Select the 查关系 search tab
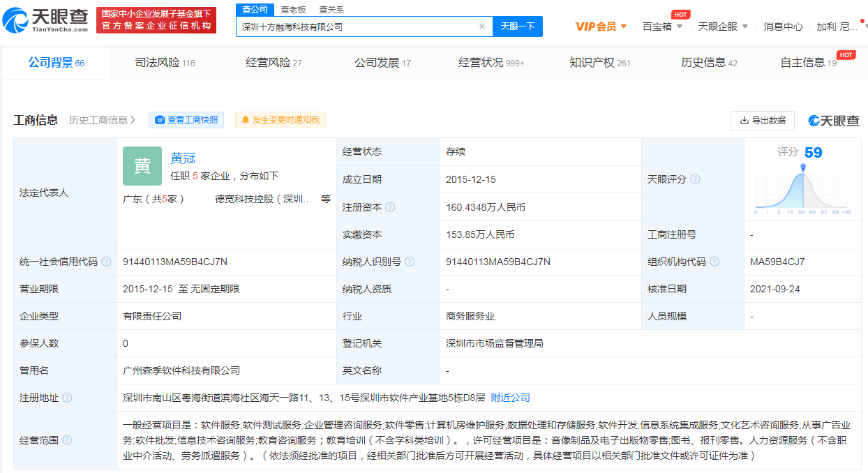The width and height of the screenshot is (868, 473). (x=331, y=10)
